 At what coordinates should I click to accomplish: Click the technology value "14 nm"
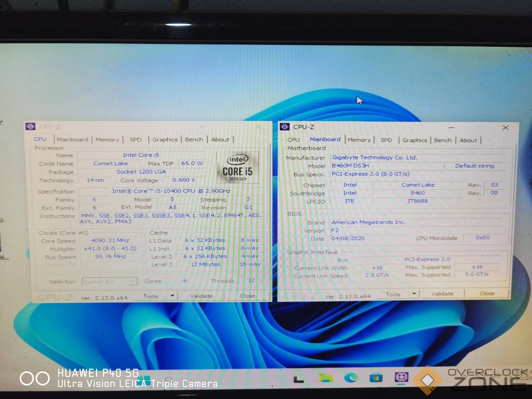(95, 180)
